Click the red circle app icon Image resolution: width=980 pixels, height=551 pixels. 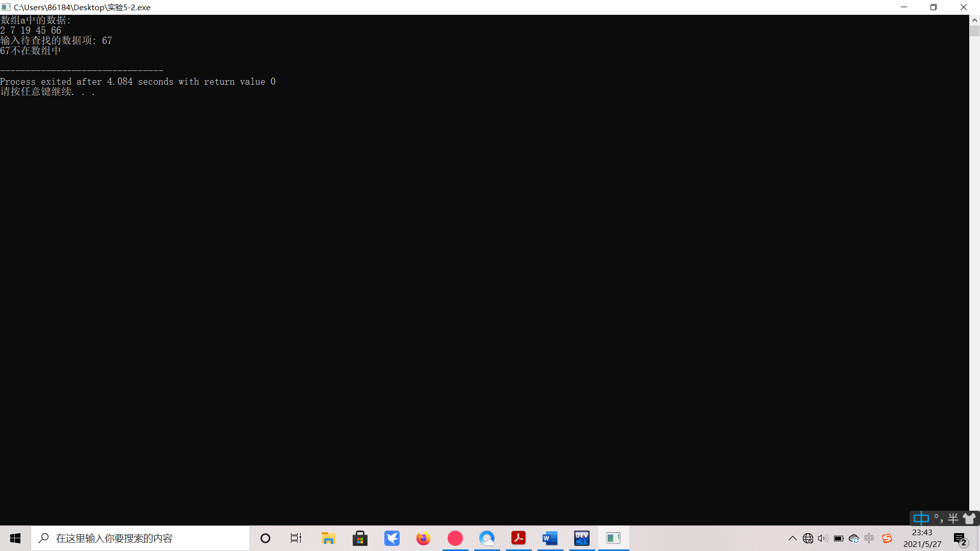[455, 538]
